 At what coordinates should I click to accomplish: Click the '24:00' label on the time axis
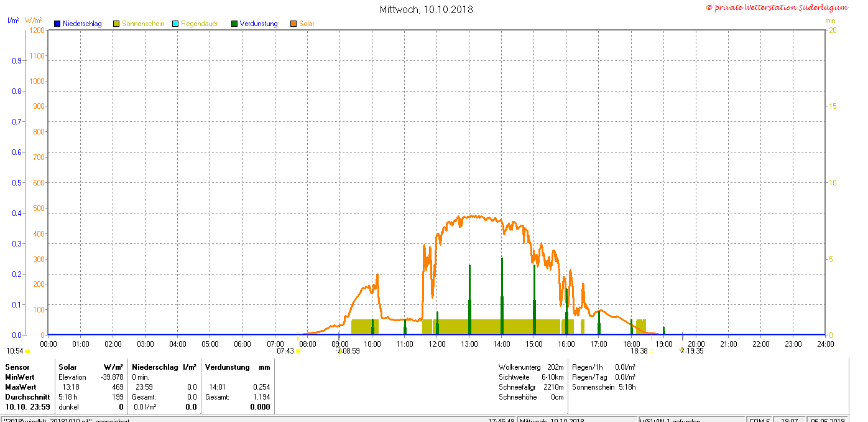pyautogui.click(x=825, y=344)
